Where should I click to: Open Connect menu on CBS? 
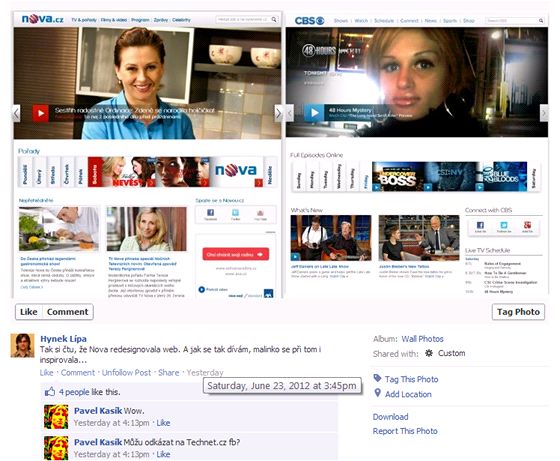(x=409, y=21)
